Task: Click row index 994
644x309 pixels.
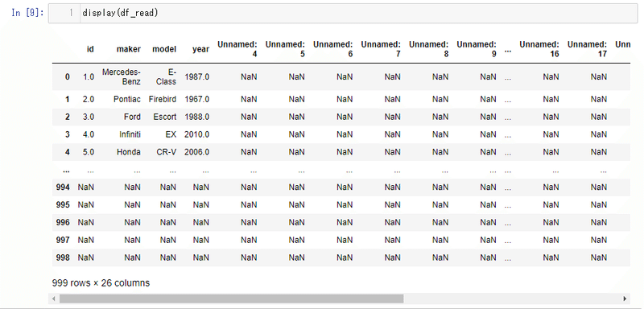Action: pos(63,187)
